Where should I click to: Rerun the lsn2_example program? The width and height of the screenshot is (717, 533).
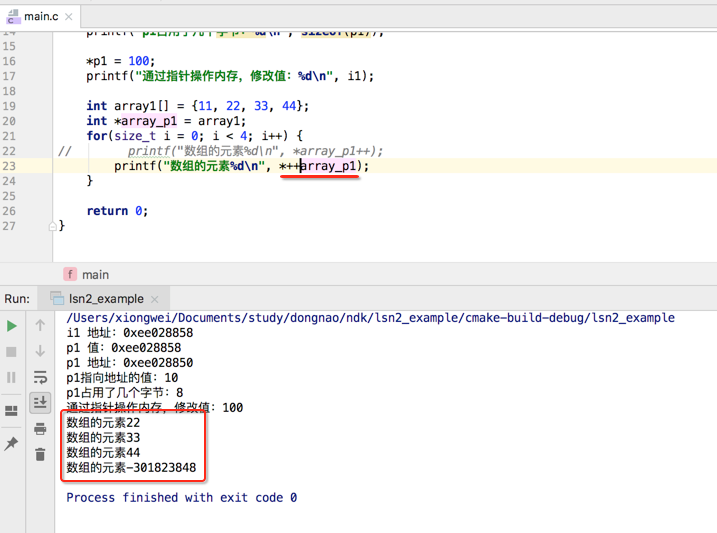pos(12,326)
